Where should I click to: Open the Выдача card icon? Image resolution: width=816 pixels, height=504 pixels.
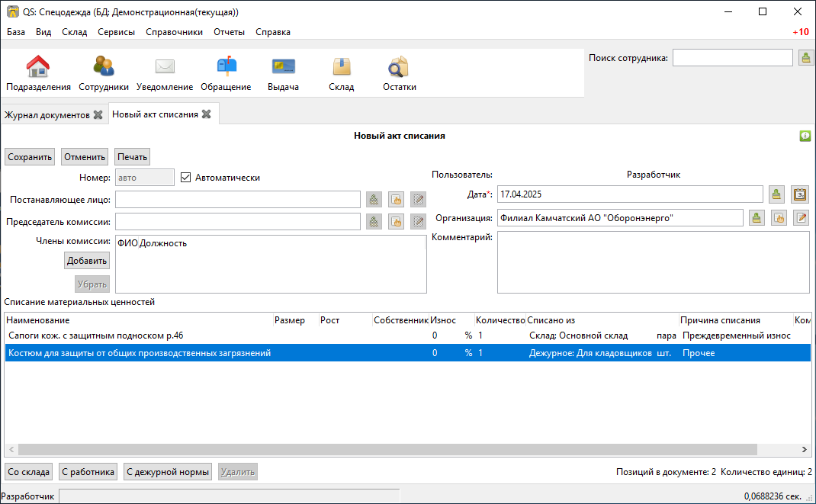tap(283, 74)
